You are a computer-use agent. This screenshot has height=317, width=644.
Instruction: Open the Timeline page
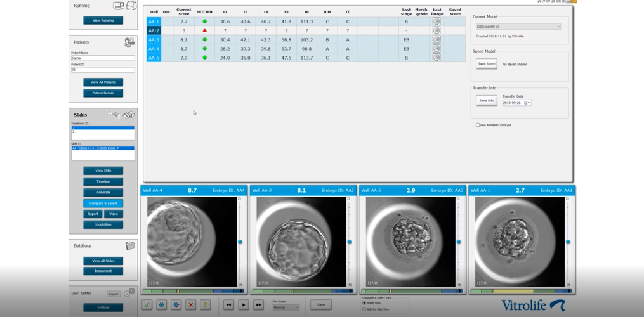103,181
